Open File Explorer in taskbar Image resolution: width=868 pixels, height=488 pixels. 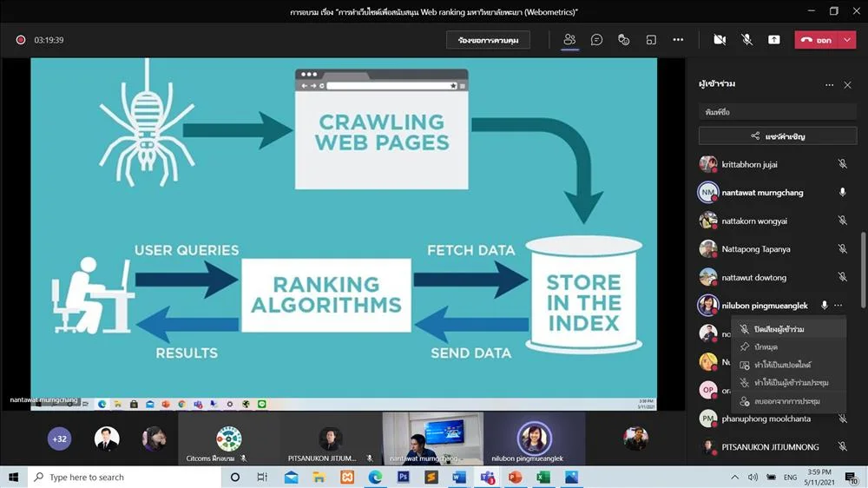(x=319, y=477)
